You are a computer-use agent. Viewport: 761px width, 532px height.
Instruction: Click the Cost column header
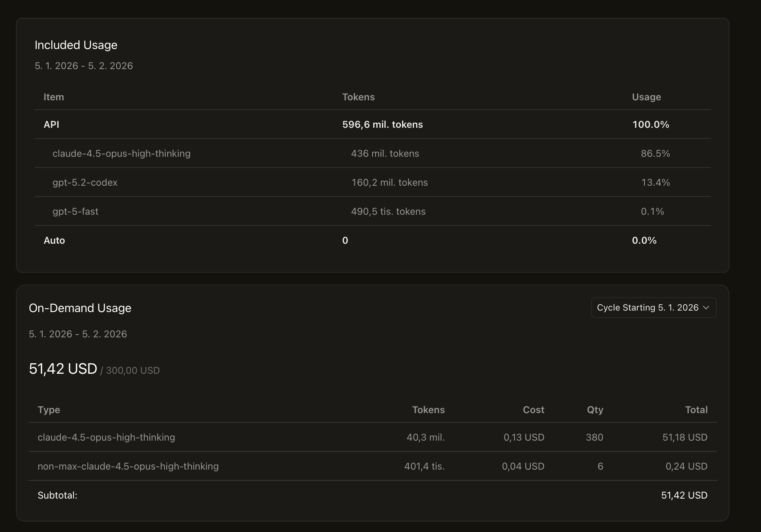coord(533,410)
